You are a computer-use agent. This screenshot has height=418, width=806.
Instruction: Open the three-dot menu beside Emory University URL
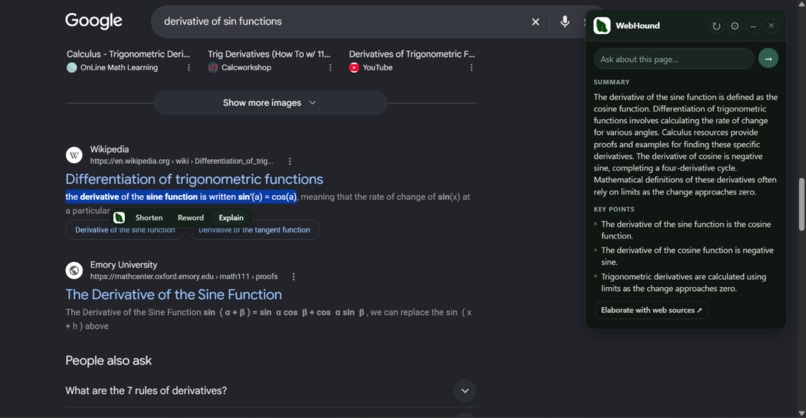click(294, 277)
